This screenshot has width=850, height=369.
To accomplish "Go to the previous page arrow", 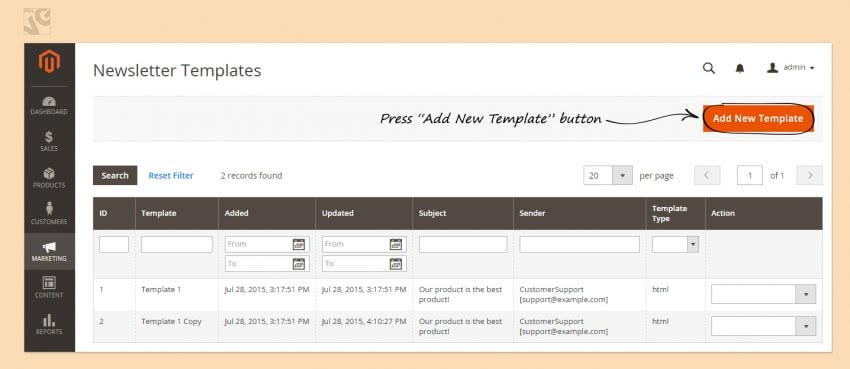I will 707,176.
